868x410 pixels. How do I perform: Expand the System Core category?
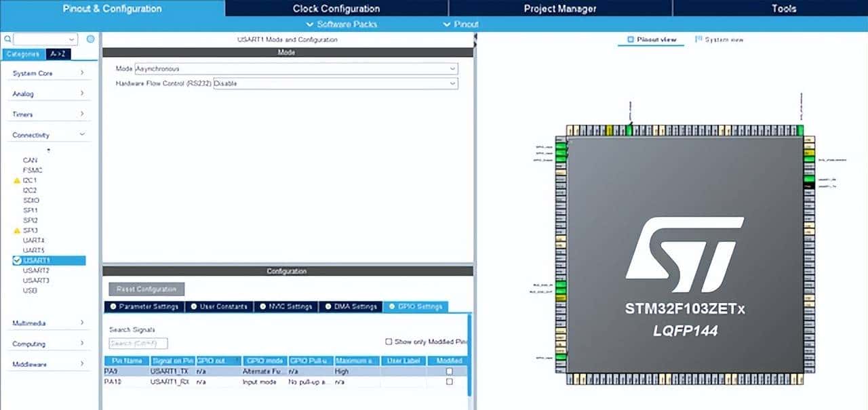pyautogui.click(x=49, y=73)
